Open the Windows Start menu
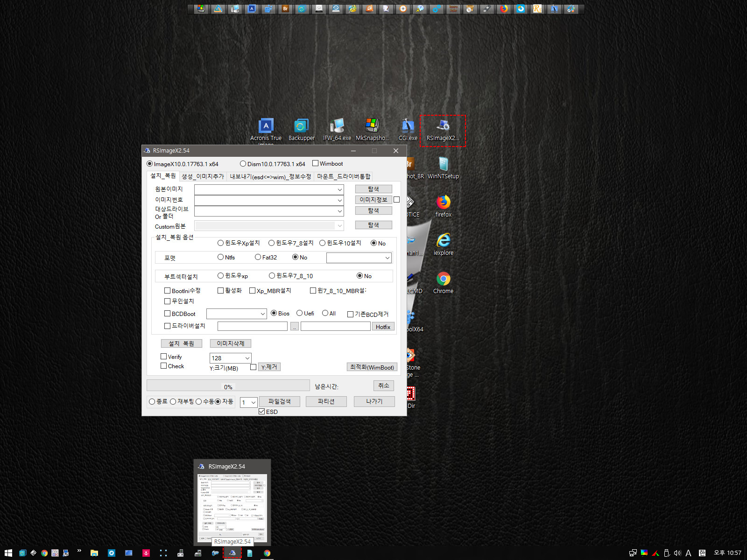This screenshot has height=560, width=747. point(8,553)
